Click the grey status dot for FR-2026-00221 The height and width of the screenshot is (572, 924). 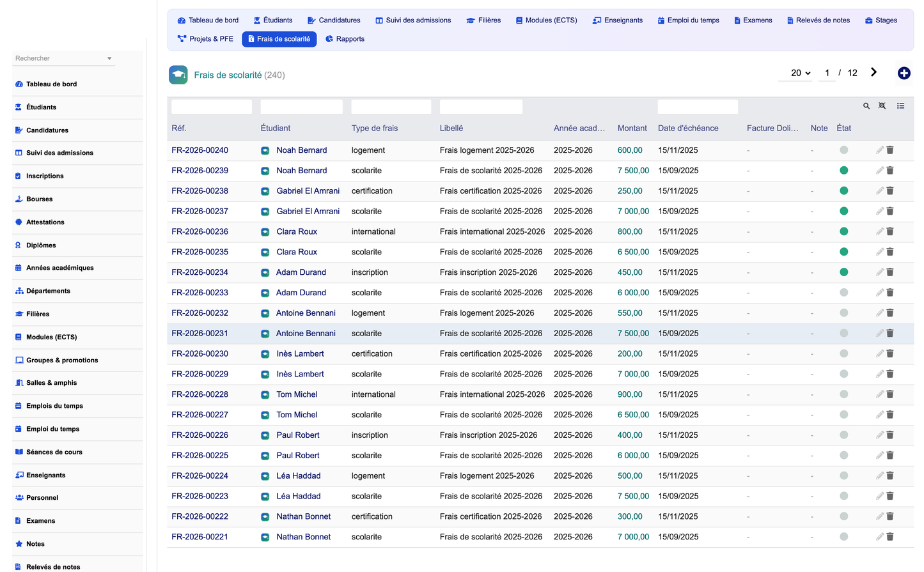tap(843, 537)
